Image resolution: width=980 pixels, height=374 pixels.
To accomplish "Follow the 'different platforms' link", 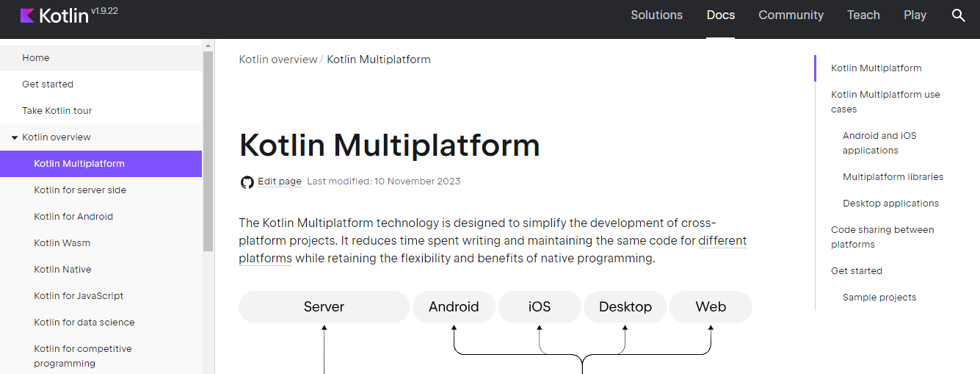I will point(722,241).
